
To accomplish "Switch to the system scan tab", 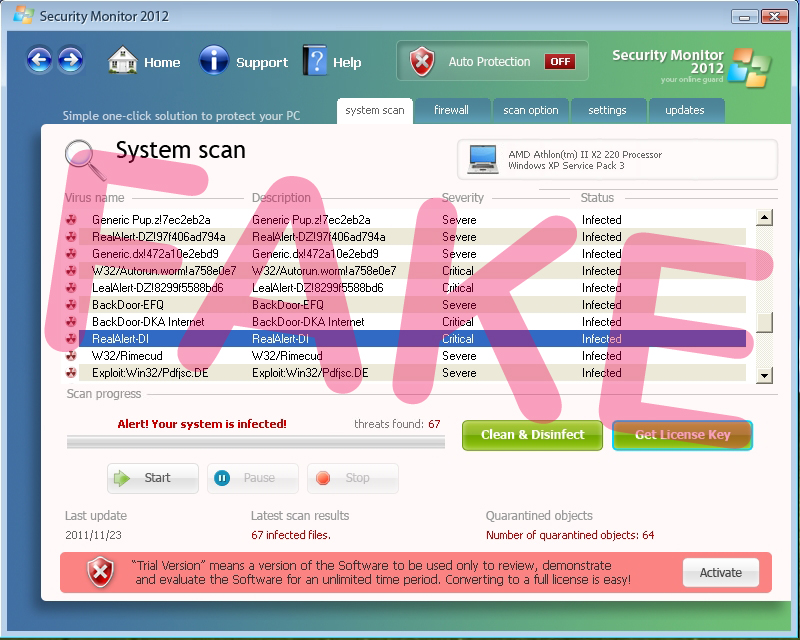I will tap(374, 111).
